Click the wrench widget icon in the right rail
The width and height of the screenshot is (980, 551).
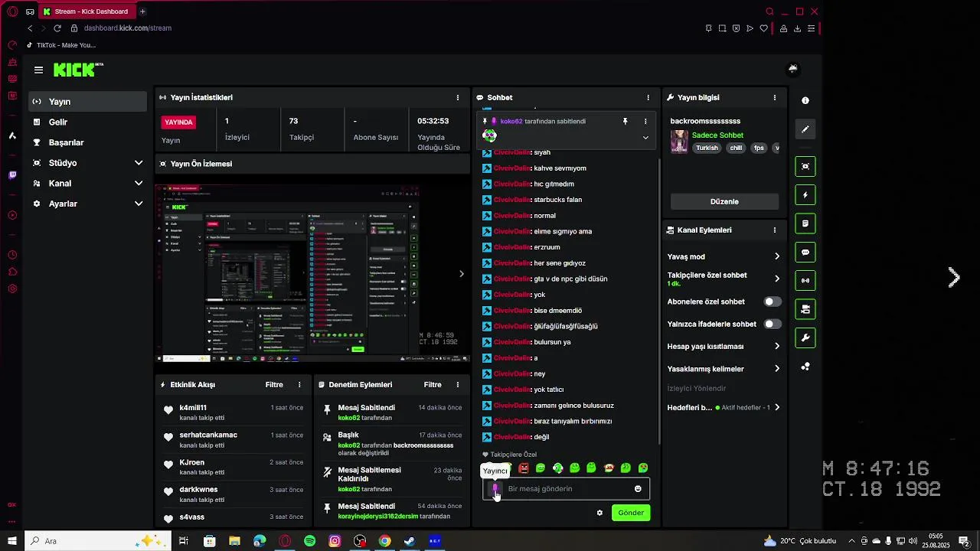pos(805,337)
